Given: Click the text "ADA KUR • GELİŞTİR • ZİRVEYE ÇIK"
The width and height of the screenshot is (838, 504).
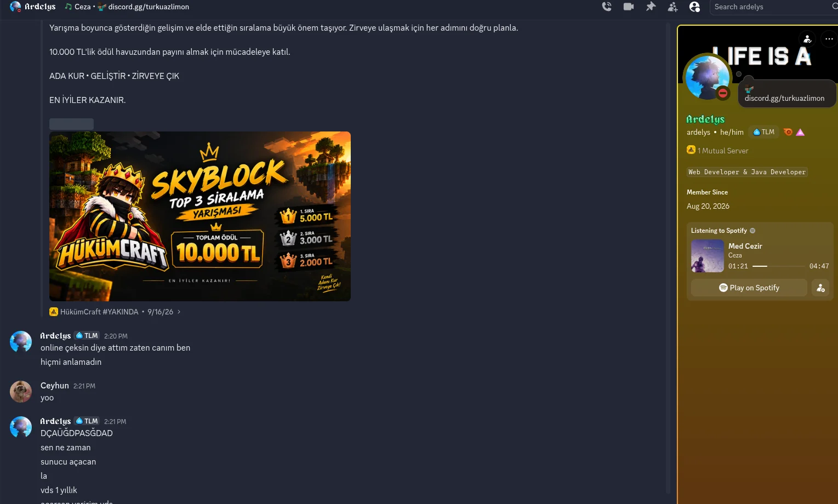Looking at the screenshot, I should 114,76.
